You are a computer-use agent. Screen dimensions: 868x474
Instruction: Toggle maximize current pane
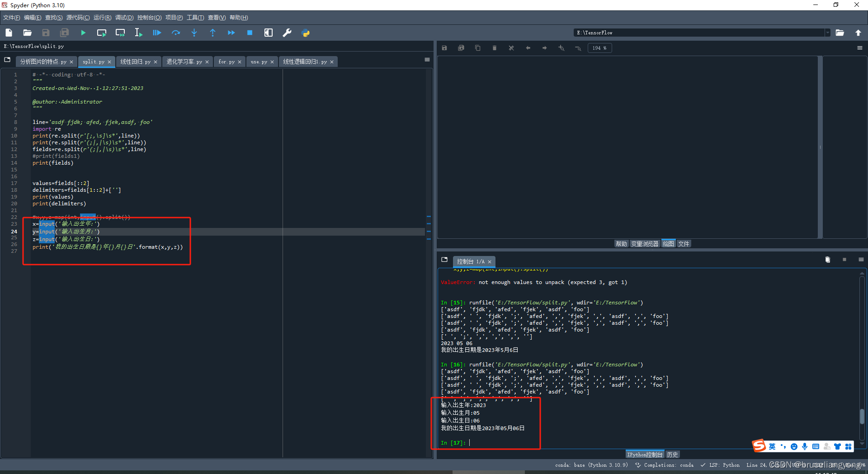tap(268, 33)
